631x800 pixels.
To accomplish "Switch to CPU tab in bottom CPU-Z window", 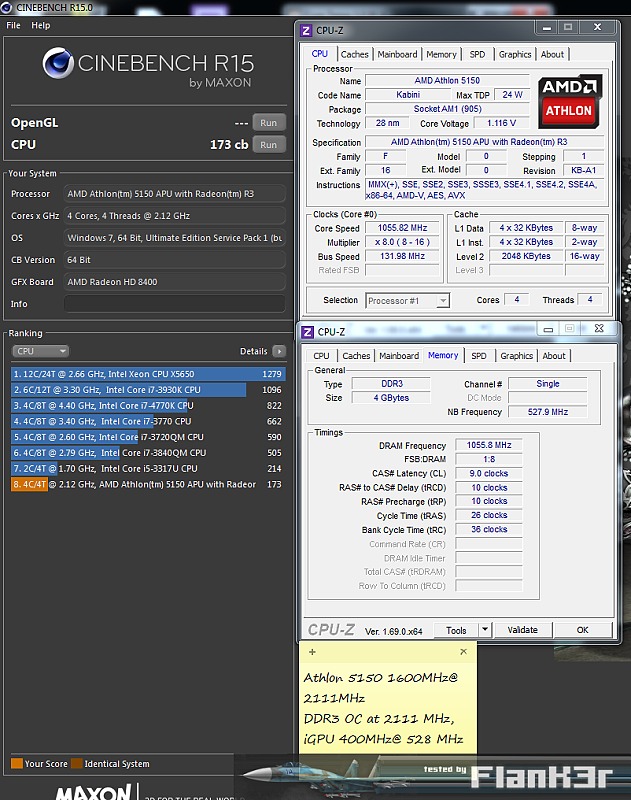I will click(x=321, y=356).
